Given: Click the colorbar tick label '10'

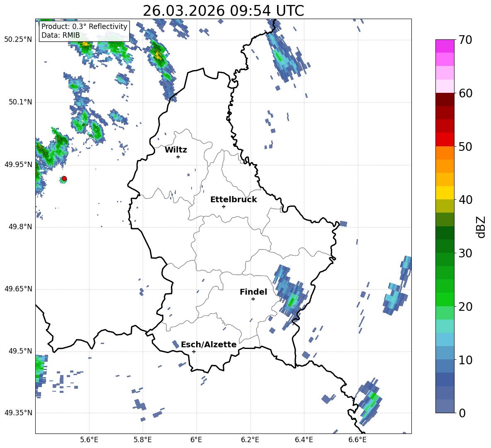Looking at the screenshot, I should (x=465, y=360).
